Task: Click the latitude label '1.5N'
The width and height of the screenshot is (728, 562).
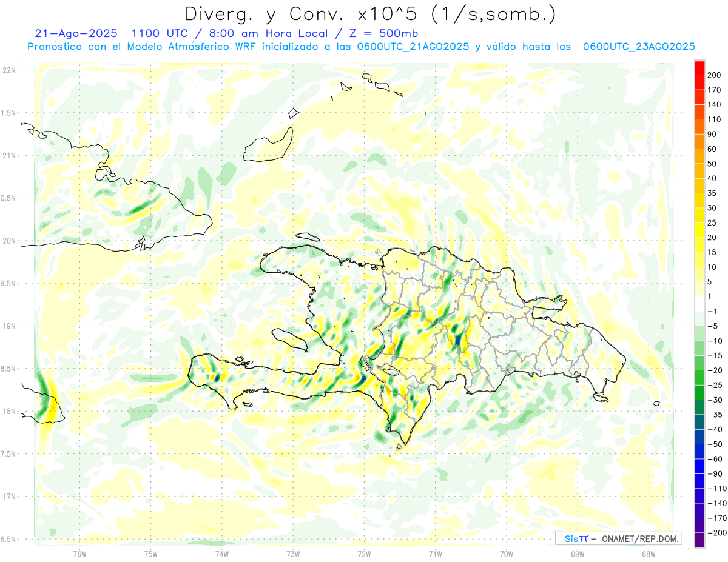Action: pyautogui.click(x=9, y=113)
